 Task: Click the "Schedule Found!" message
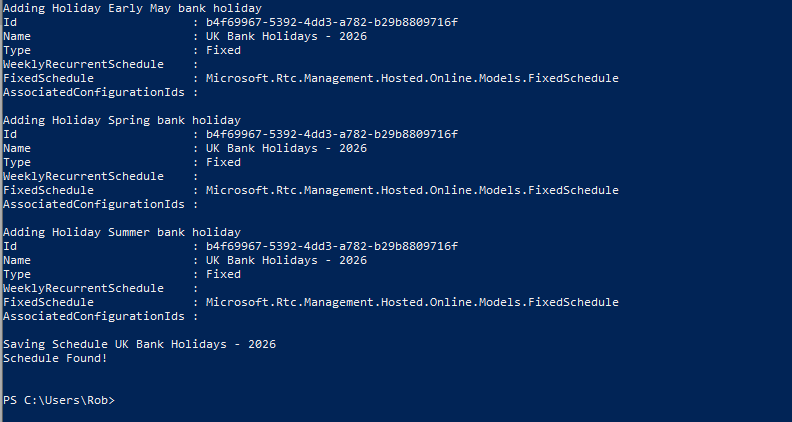coord(55,358)
